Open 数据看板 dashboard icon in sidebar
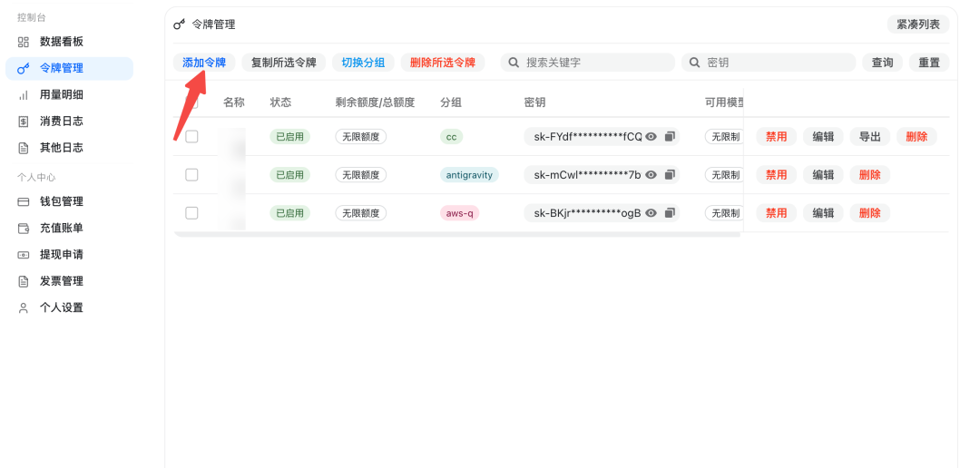 point(24,42)
